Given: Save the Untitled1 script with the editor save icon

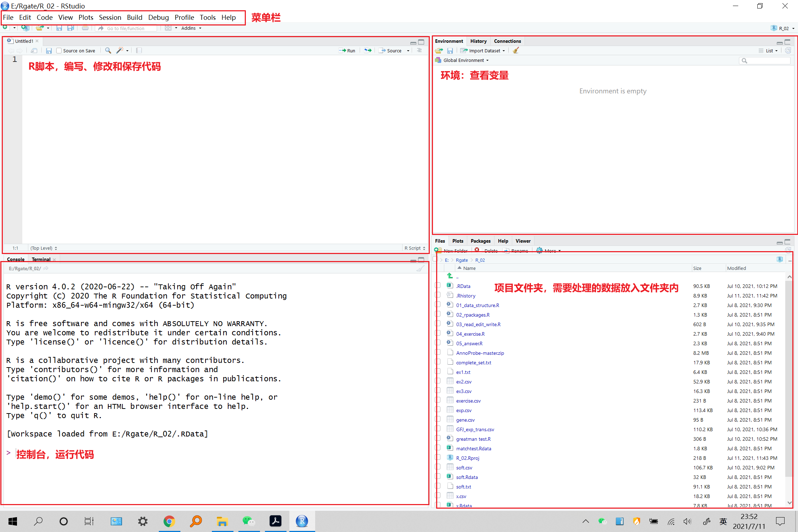Looking at the screenshot, I should 49,51.
